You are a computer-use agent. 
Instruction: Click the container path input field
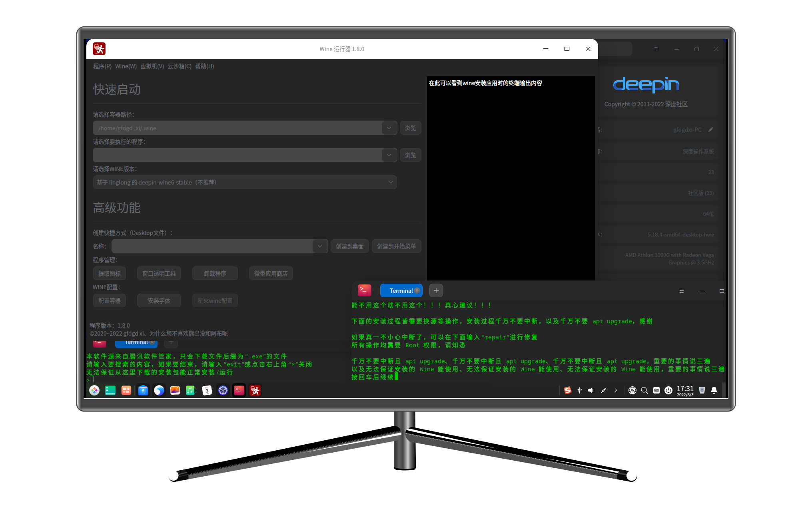(x=237, y=128)
